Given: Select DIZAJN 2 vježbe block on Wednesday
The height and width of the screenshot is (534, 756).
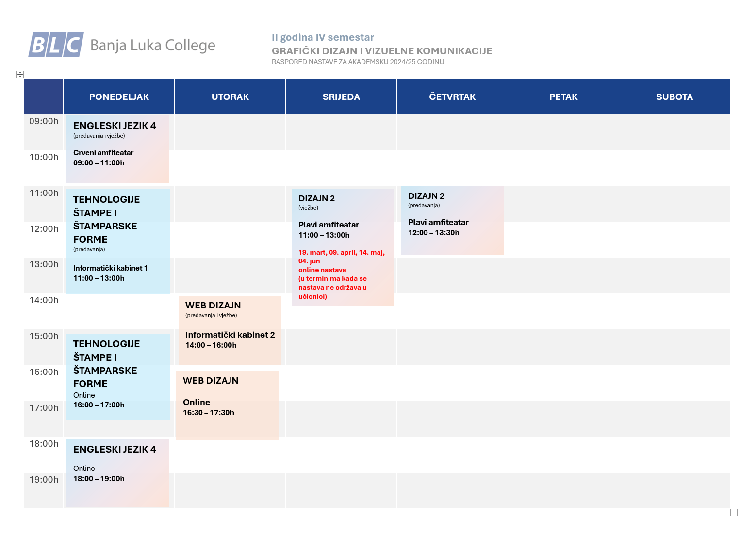Looking at the screenshot, I should click(x=343, y=247).
